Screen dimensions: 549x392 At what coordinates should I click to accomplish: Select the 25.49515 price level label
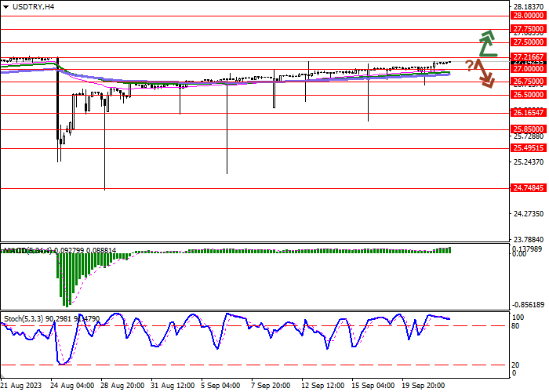coord(529,148)
